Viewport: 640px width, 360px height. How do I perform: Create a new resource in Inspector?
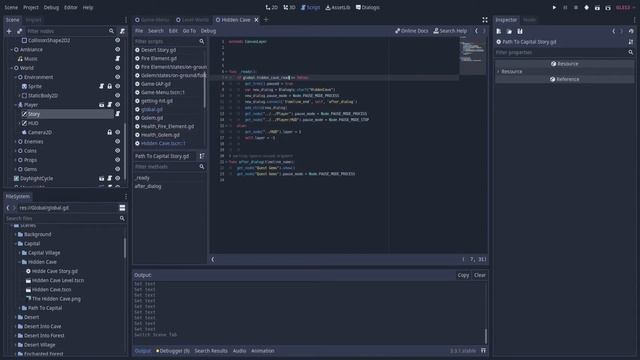pos(499,31)
